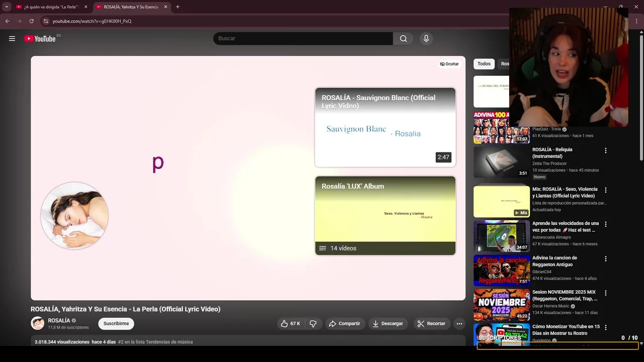Open options menu for Reliquia Instrumental video
This screenshot has width=644, height=362.
tap(606, 151)
